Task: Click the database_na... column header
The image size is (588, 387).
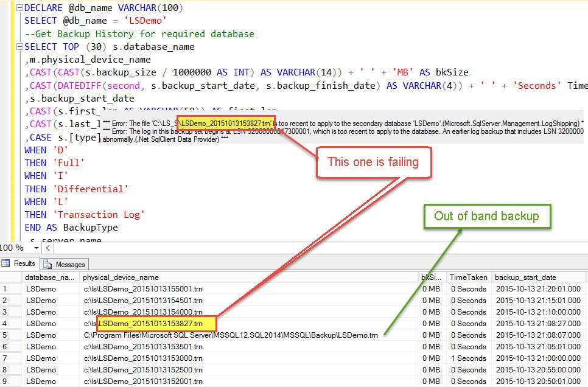Action: 49,277
